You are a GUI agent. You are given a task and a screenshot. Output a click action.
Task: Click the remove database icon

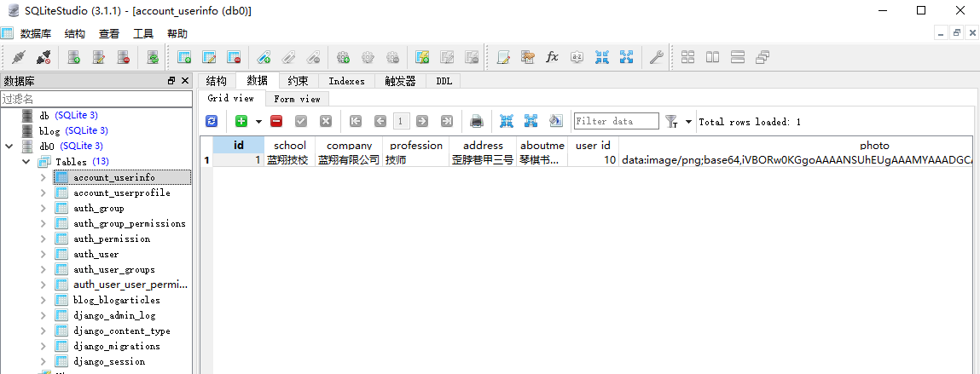123,57
